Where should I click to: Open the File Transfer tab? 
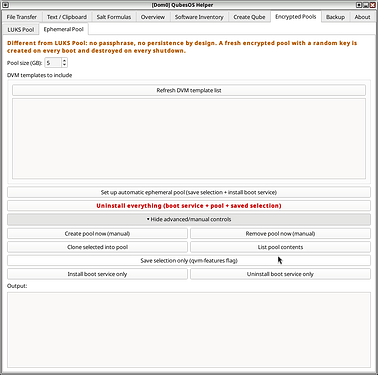(22, 17)
